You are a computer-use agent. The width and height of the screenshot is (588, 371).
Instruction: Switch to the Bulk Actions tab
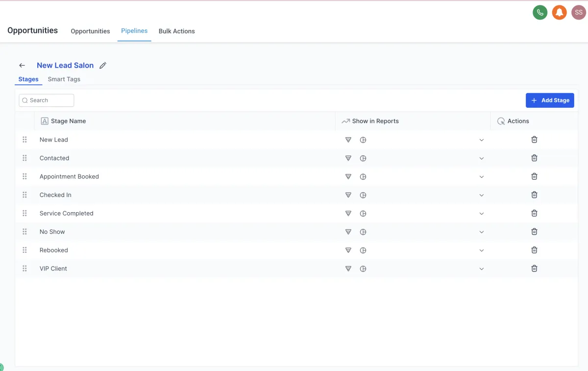tap(176, 31)
